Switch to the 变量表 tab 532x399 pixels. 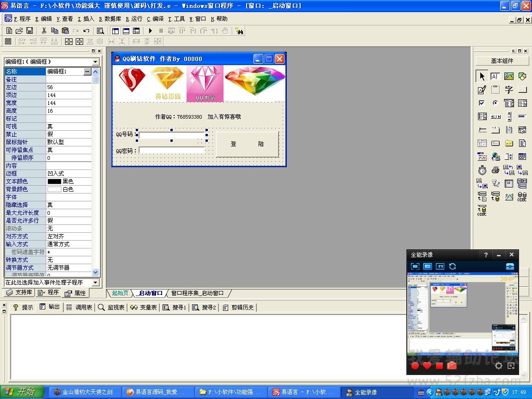144,308
